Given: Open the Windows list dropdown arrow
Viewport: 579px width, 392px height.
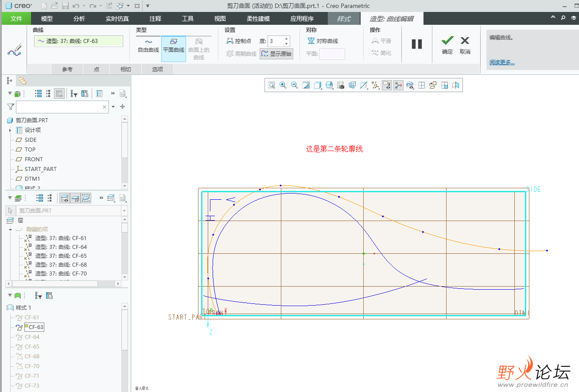Looking at the screenshot, I should pyautogui.click(x=128, y=6).
